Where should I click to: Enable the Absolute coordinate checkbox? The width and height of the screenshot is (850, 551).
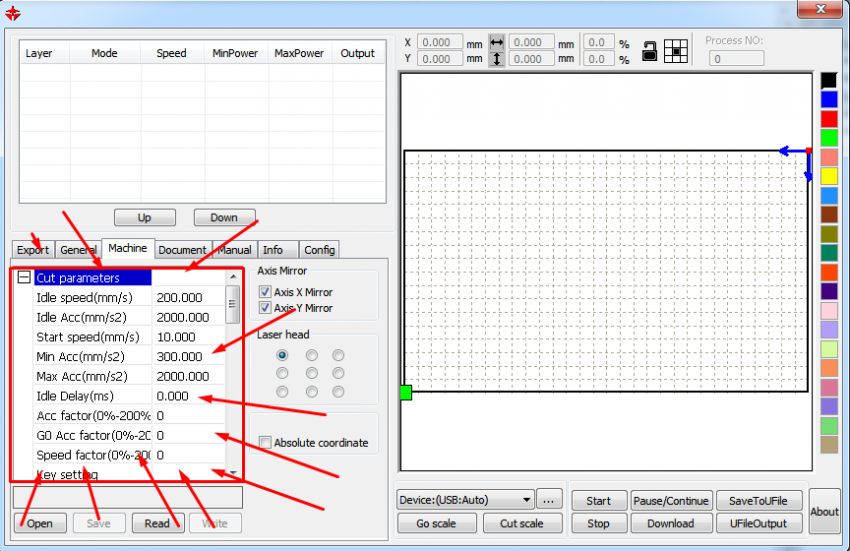point(265,443)
